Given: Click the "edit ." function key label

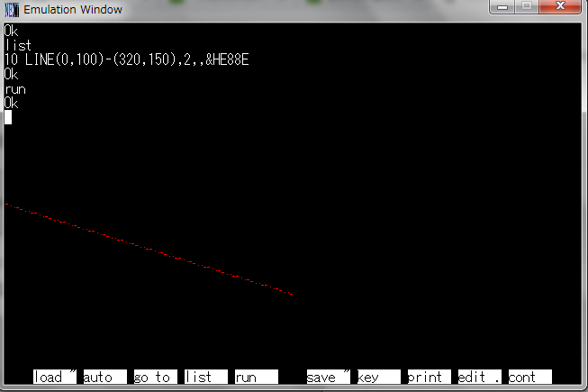Looking at the screenshot, I should click(479, 377).
